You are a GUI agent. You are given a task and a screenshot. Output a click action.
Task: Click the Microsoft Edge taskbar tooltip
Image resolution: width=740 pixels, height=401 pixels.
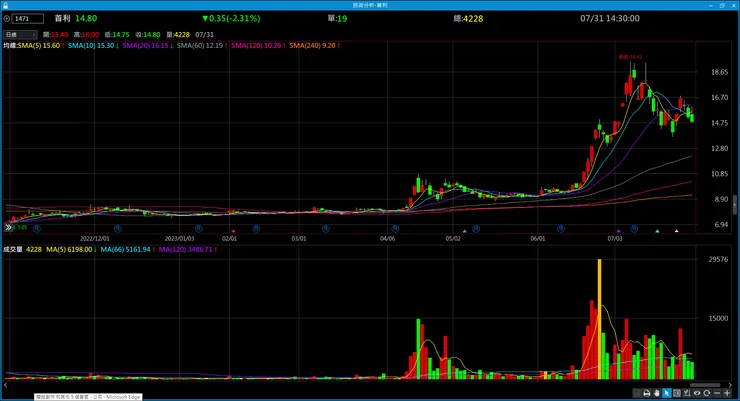pyautogui.click(x=88, y=397)
